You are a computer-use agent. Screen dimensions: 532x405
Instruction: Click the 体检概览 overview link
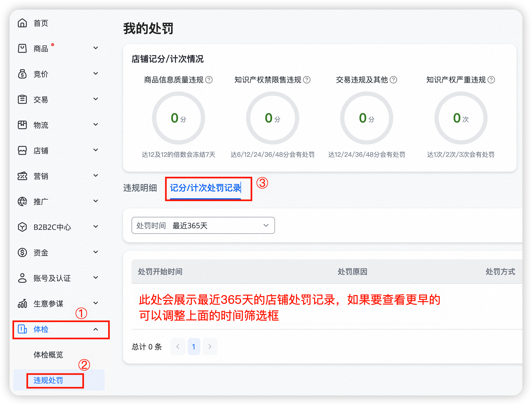pos(48,355)
